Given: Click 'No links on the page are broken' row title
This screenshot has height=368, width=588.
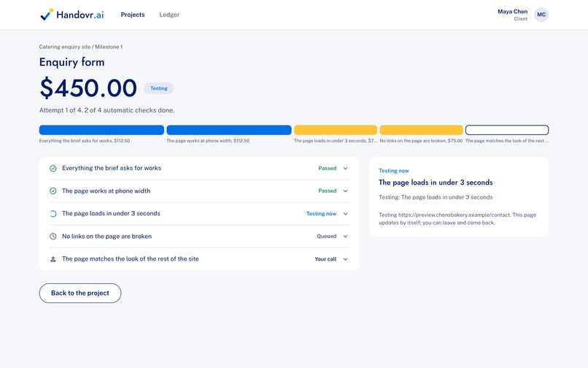Looking at the screenshot, I should (107, 236).
